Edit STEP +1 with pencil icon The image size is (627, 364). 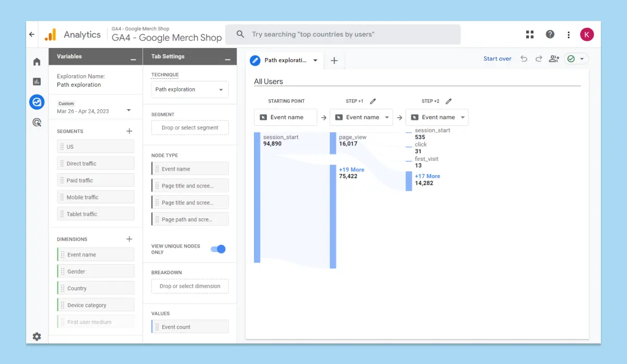[x=373, y=101]
